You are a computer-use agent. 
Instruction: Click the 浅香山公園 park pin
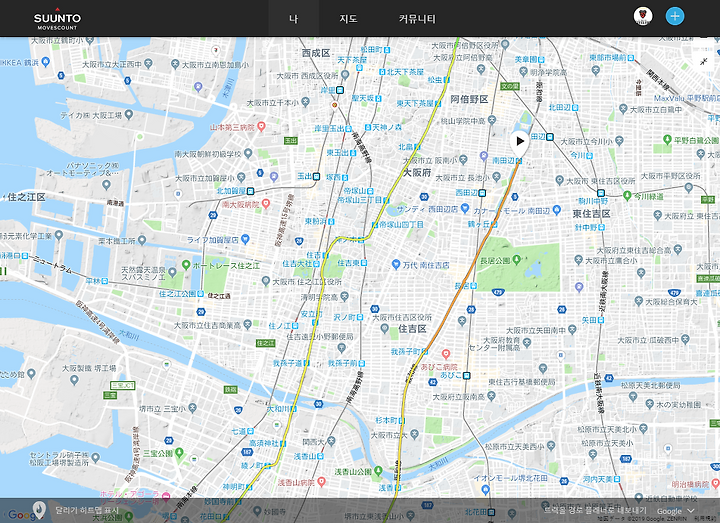378,471
